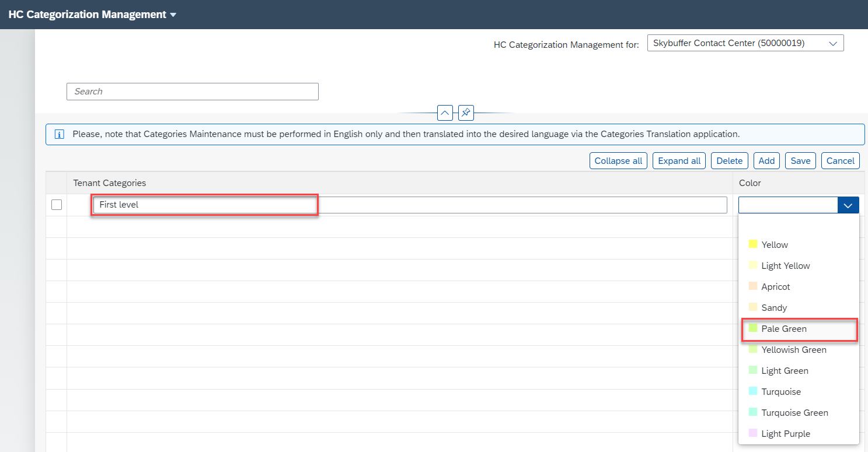Click the First level category name input
The image size is (868, 452).
click(410, 205)
